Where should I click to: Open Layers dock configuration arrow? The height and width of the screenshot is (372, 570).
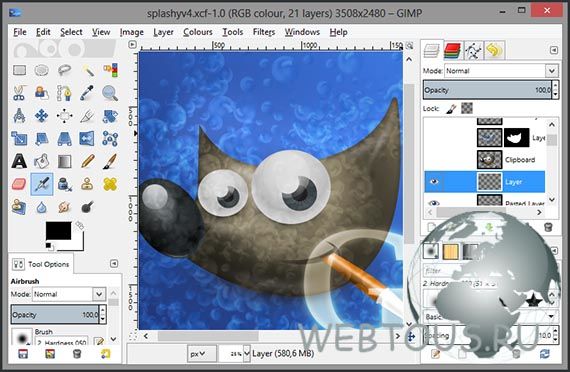point(554,50)
